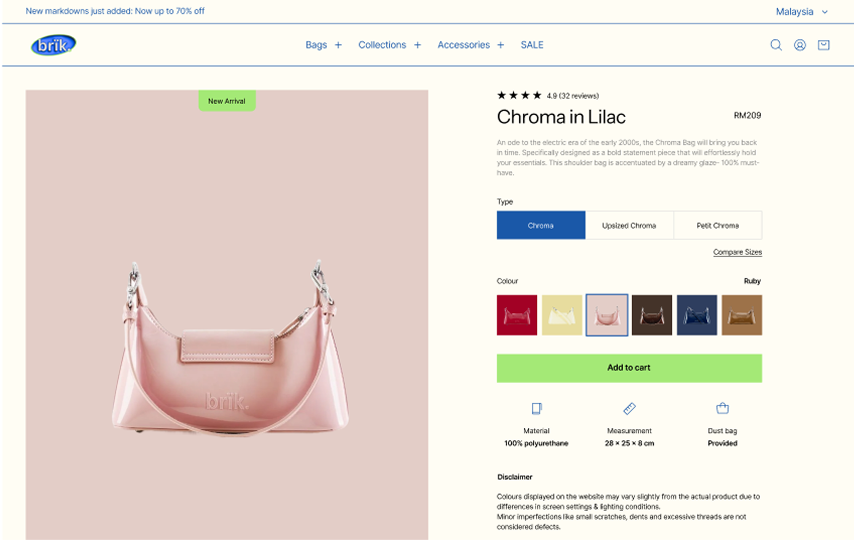Screen dimensions: 854x540
Task: Open the Compare Sizes link
Action: tap(737, 252)
